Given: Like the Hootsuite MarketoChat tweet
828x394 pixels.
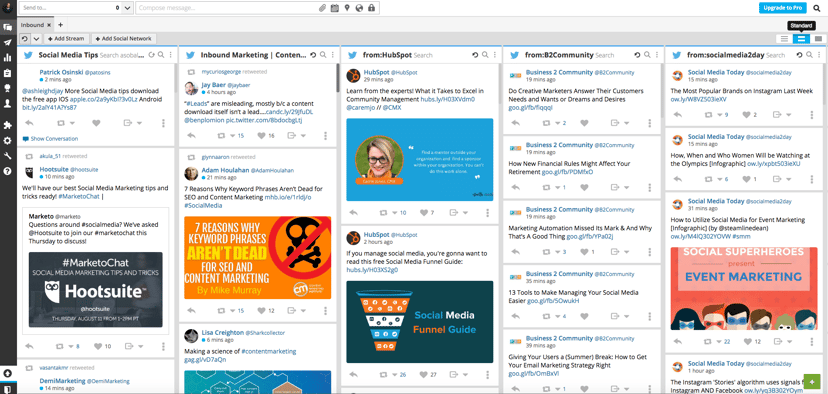Looking at the screenshot, I should click(98, 346).
